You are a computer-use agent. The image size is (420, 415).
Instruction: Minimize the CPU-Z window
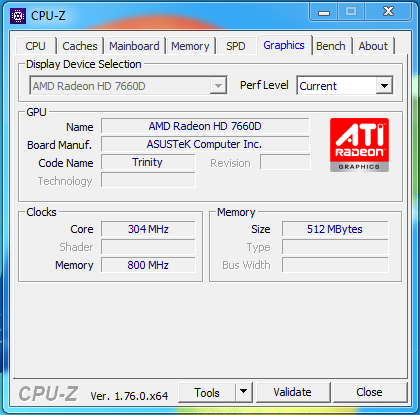point(324,13)
